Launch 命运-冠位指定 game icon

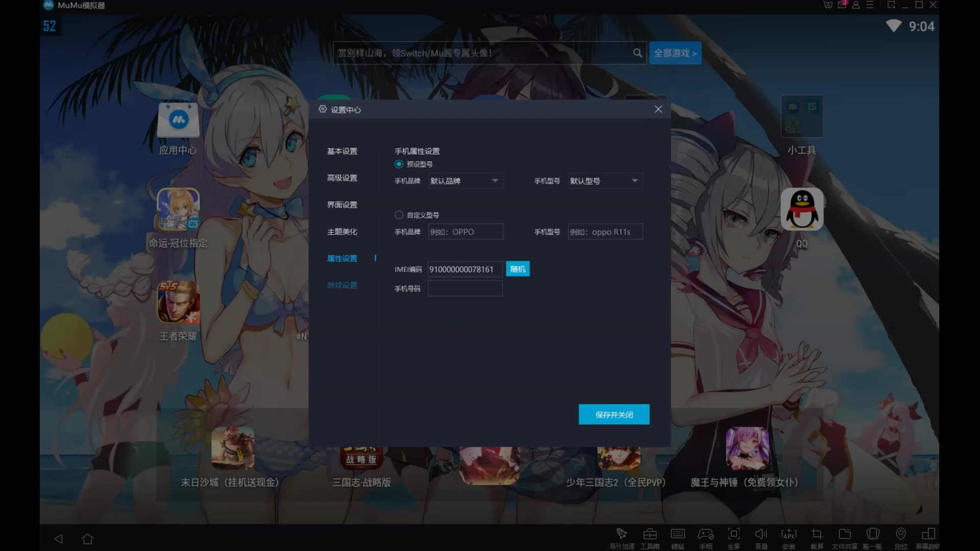coord(178,209)
